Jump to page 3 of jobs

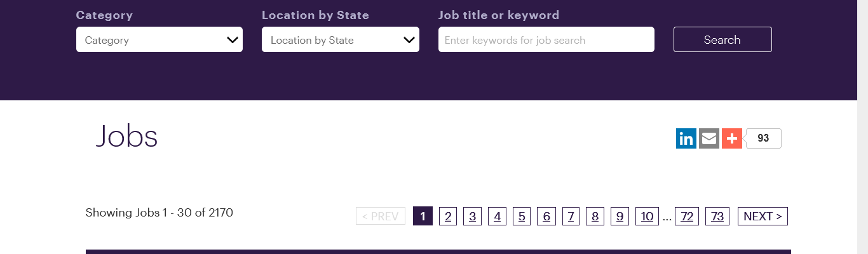(x=472, y=217)
